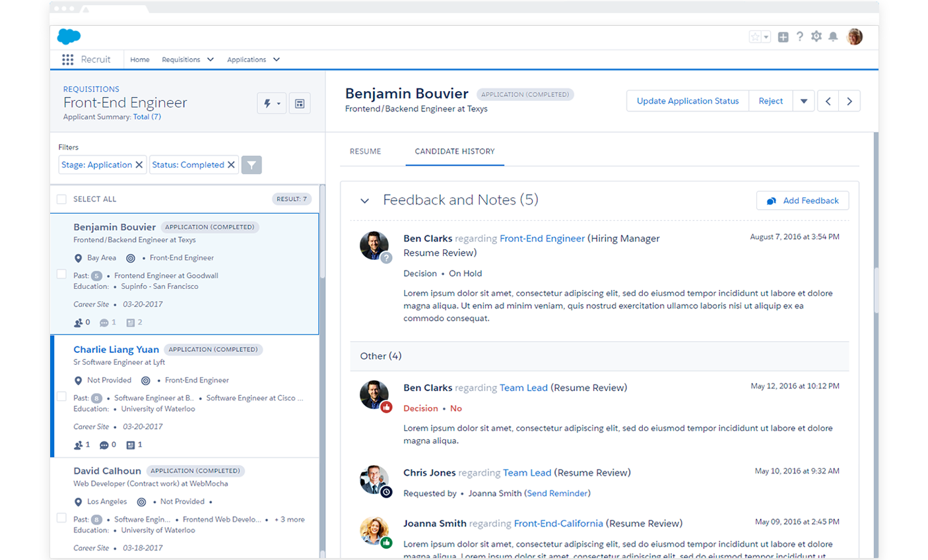Open Charlie Liang Yuan's application

(x=116, y=349)
